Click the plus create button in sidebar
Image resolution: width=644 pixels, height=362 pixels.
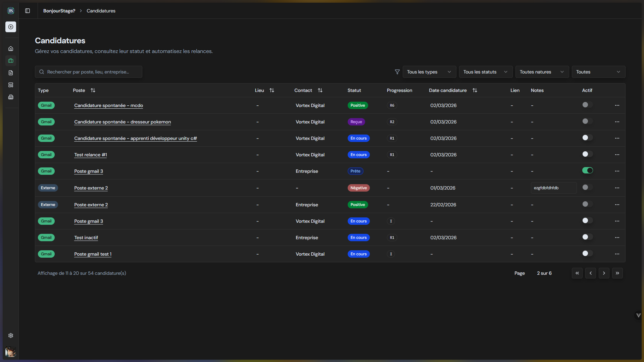[11, 27]
